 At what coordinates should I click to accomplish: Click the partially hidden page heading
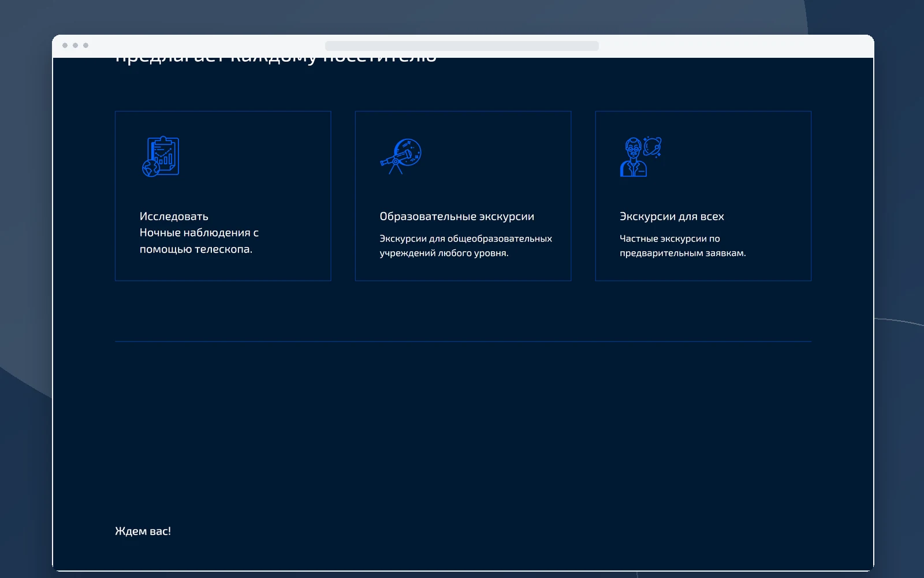[x=275, y=60]
